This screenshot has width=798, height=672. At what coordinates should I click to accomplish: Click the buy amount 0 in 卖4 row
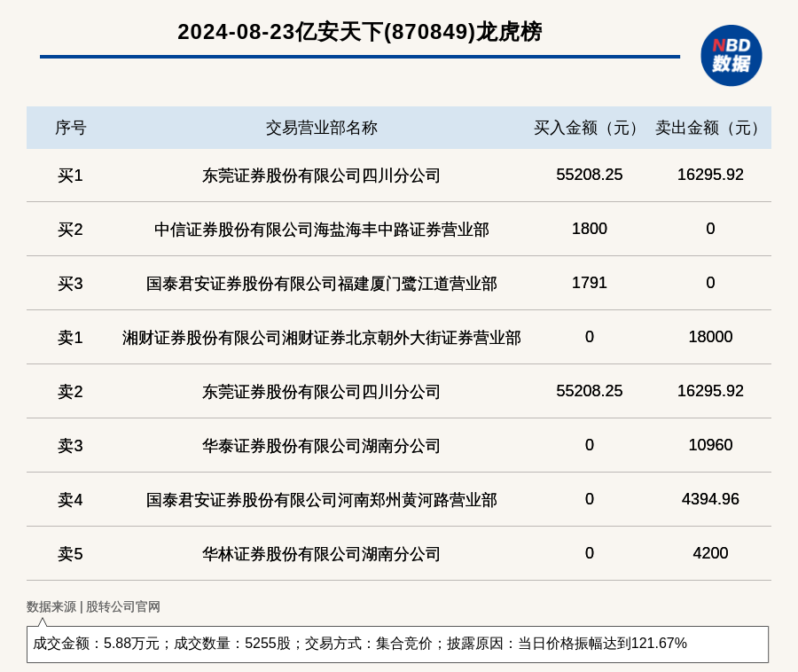[590, 499]
